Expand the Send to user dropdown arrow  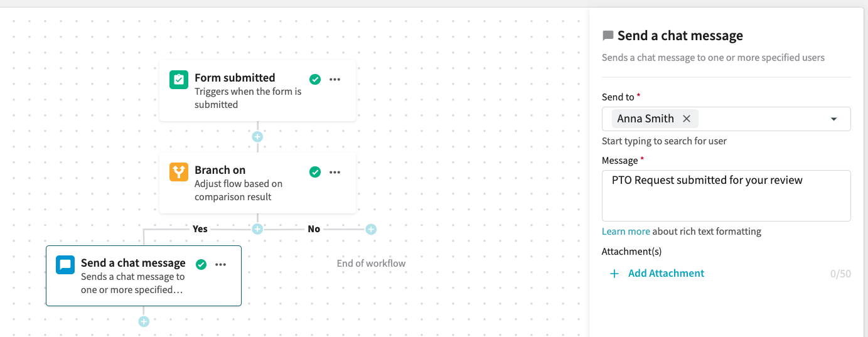[x=834, y=119]
